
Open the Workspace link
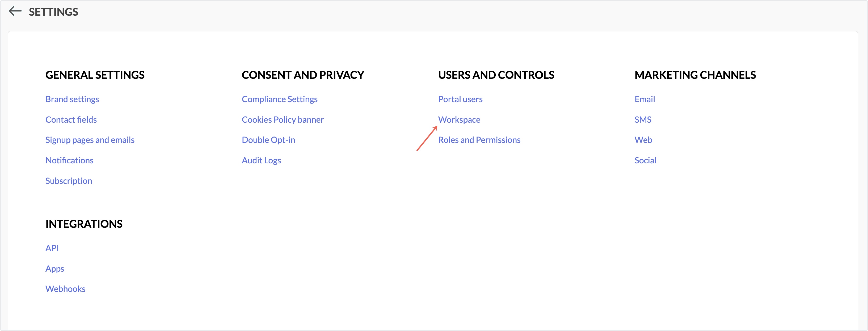(459, 120)
